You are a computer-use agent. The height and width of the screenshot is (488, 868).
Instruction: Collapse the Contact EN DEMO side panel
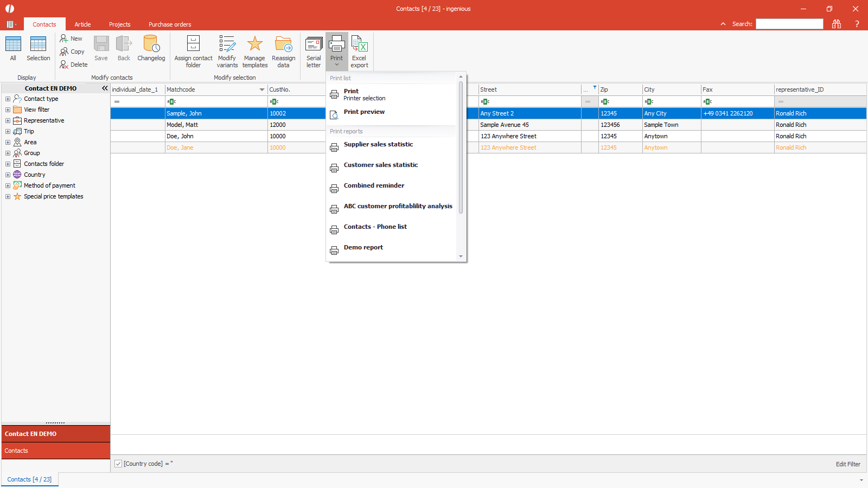[x=105, y=88]
